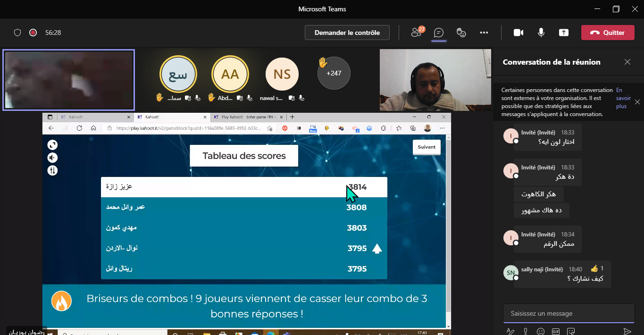Dismiss the external participants notice
Screen dimensions: 644x335
[x=637, y=101]
